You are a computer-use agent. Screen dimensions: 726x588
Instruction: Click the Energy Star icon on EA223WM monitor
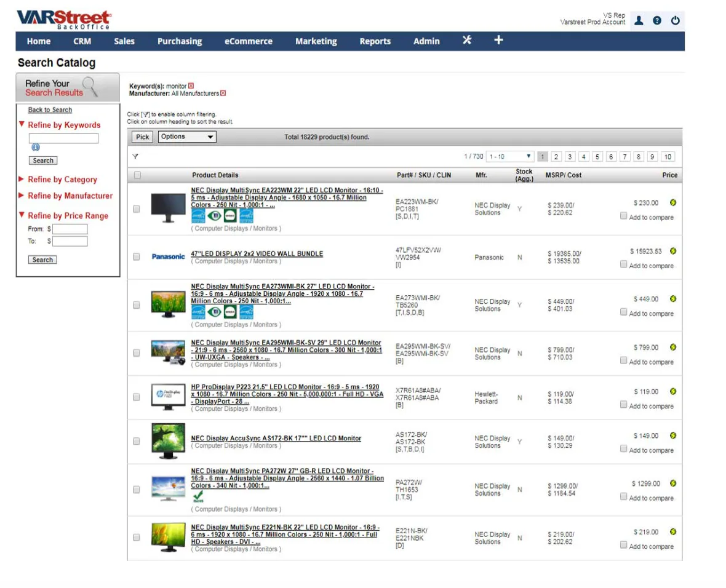pyautogui.click(x=198, y=215)
